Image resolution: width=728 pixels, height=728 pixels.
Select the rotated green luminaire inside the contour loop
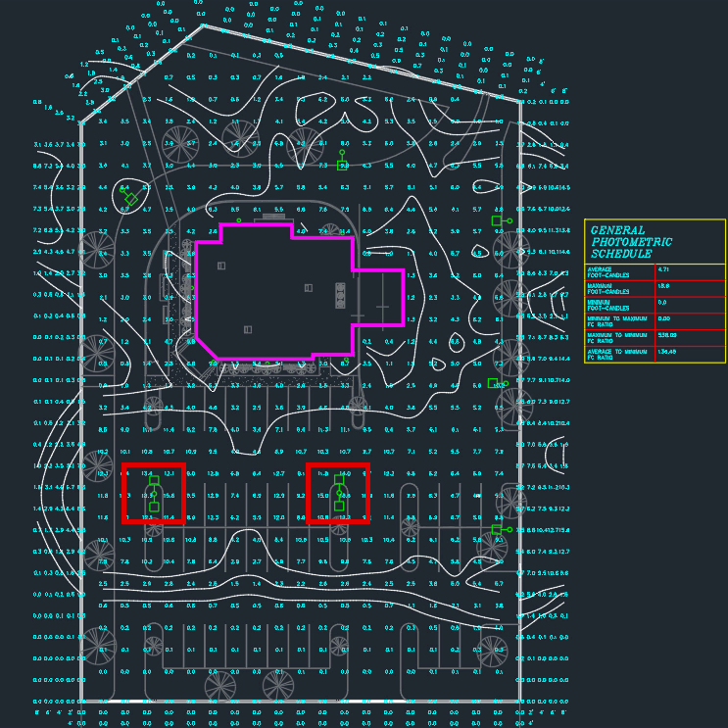pos(129,197)
